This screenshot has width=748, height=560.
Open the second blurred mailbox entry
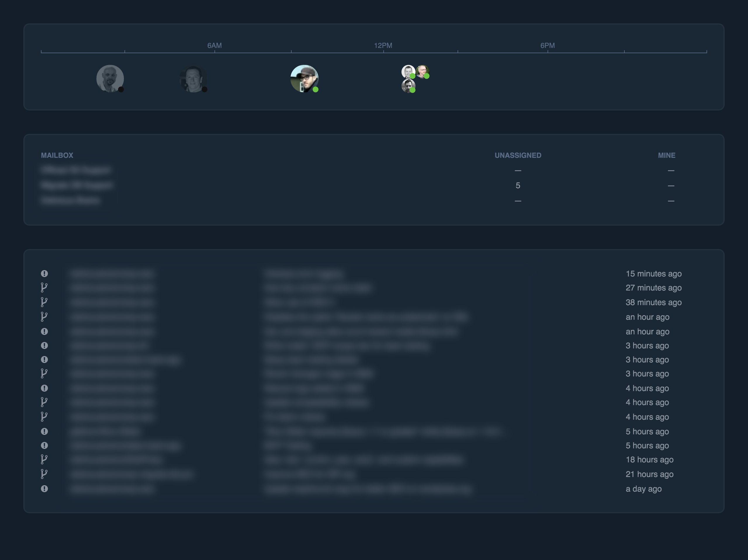coord(77,185)
